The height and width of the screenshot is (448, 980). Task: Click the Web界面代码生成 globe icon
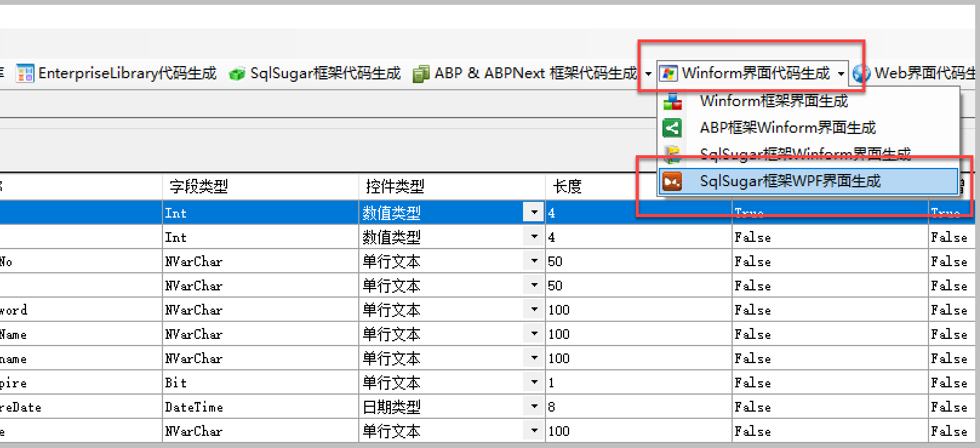861,74
